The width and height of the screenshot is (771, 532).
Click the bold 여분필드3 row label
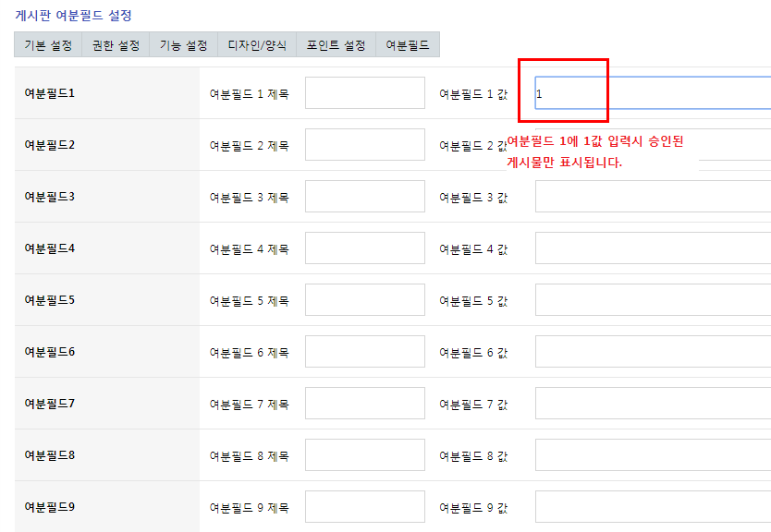coord(50,197)
